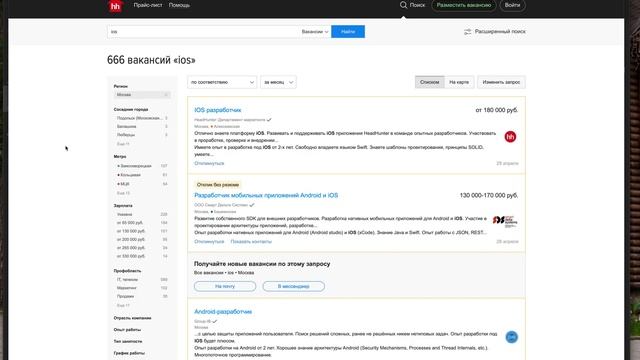Open the Вакансии dropdown in the search bar
640x360 pixels.
tap(315, 31)
